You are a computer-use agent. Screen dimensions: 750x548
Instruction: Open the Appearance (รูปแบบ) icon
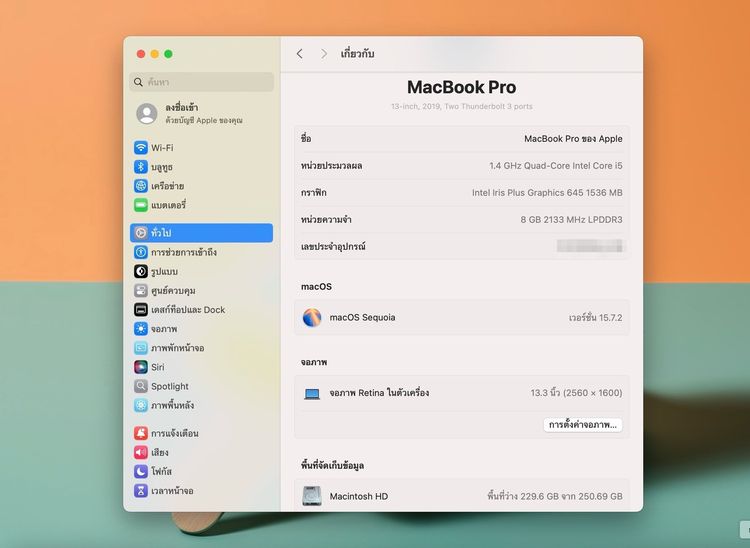pos(141,271)
